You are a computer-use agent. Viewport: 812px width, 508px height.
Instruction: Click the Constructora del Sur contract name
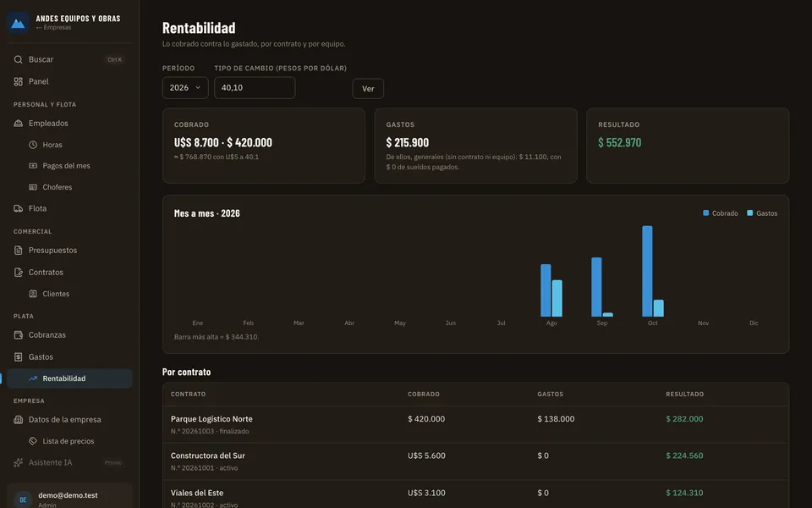click(208, 456)
